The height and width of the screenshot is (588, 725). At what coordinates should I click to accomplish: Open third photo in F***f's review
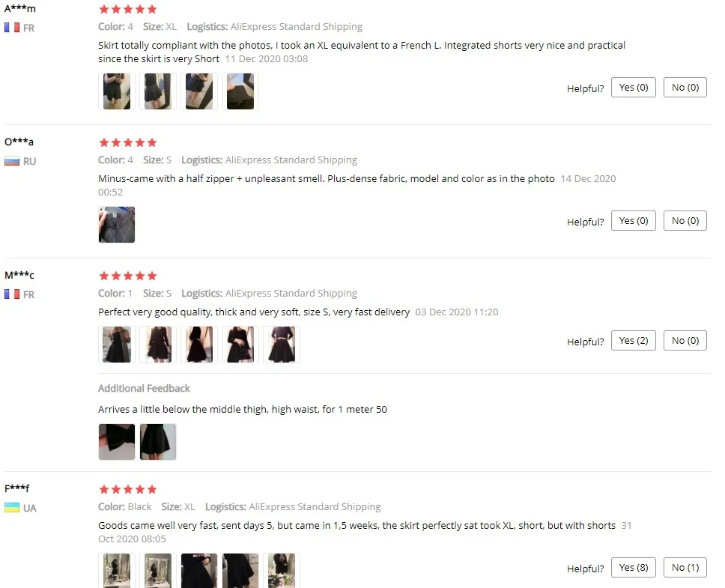coord(199,571)
